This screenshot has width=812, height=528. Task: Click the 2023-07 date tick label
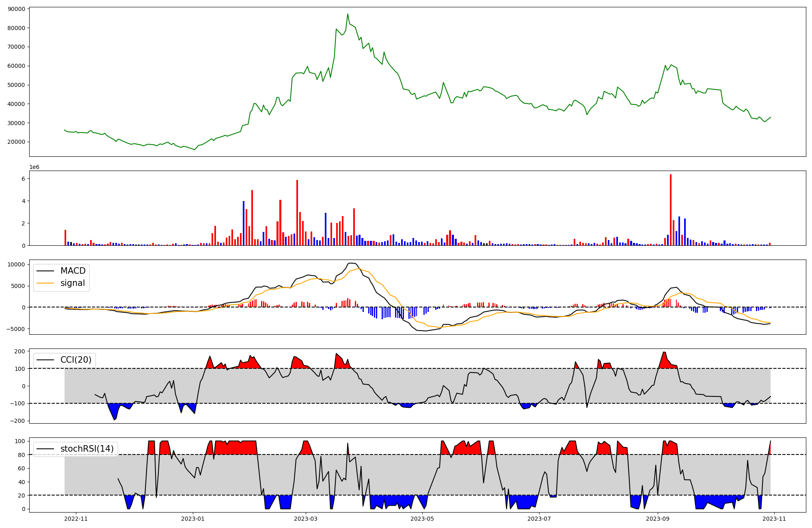pos(539,519)
